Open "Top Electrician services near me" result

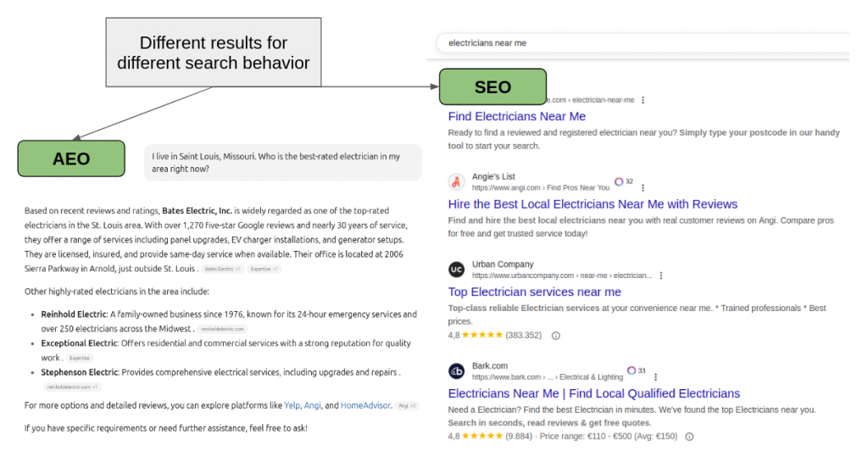click(x=534, y=292)
